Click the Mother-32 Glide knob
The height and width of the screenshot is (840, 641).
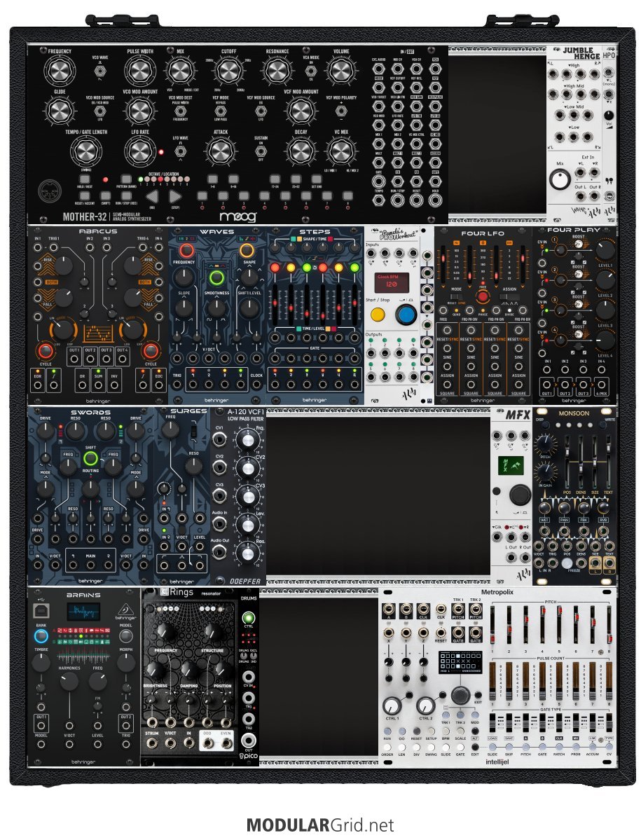point(60,111)
